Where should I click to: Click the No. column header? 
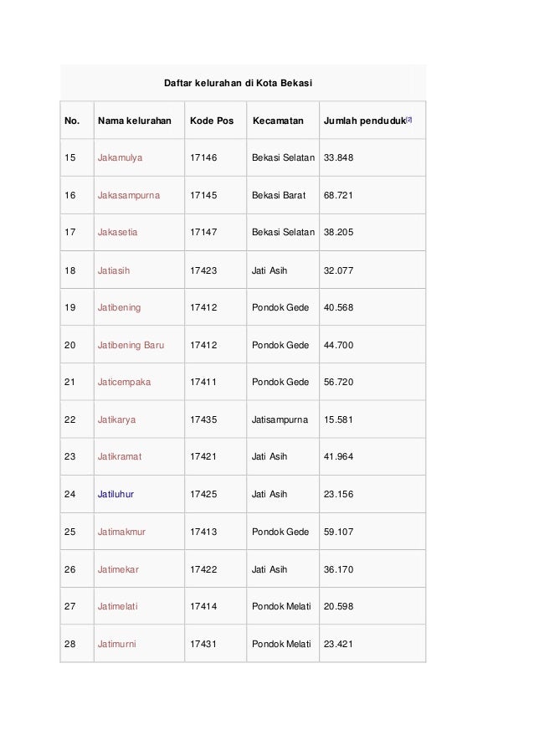(x=72, y=121)
